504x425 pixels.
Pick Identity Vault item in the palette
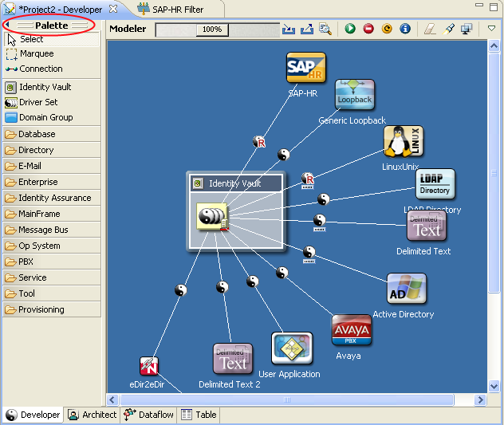[x=52, y=87]
